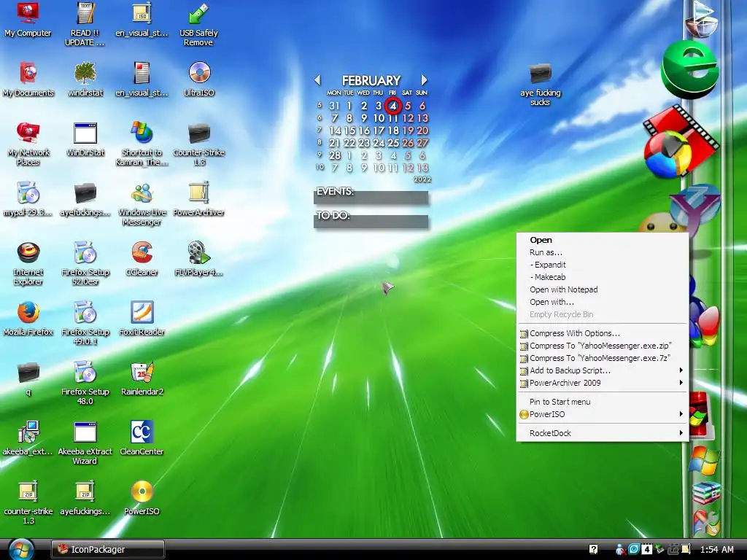Go to previous month in calendar
Viewport: 747px width, 560px height.
point(318,80)
